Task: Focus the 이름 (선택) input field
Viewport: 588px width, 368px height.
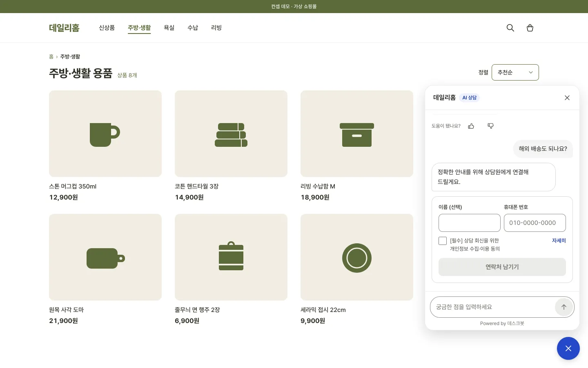Action: pyautogui.click(x=470, y=223)
